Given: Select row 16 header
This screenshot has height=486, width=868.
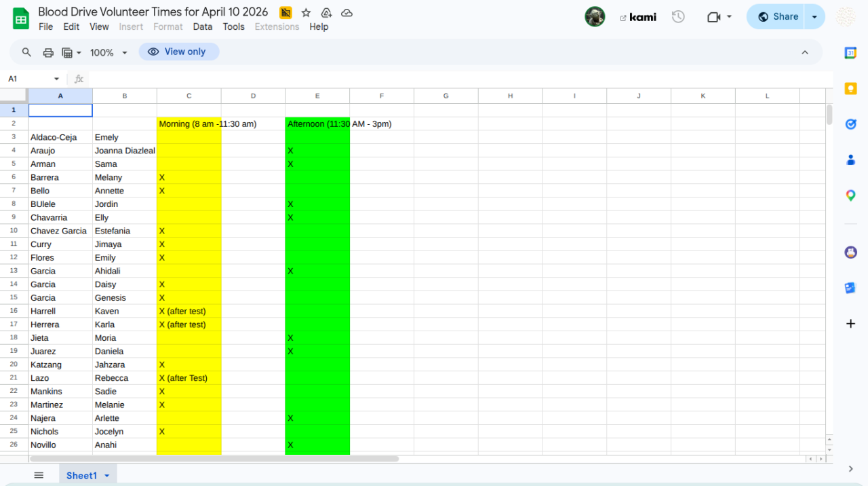Looking at the screenshot, I should pyautogui.click(x=14, y=311).
